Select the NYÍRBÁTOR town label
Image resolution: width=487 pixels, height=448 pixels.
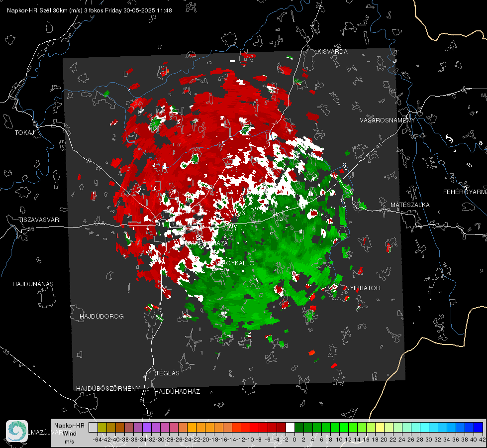pyautogui.click(x=363, y=288)
